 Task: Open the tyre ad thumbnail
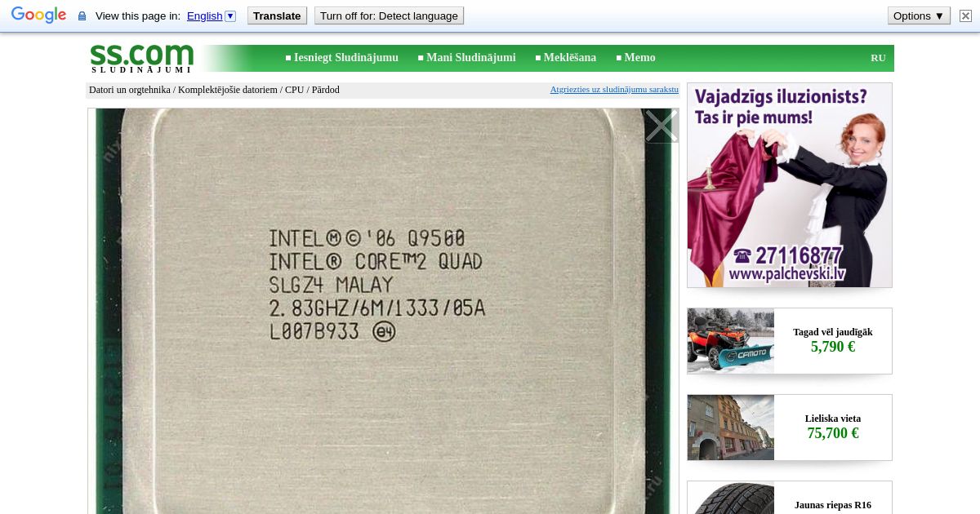(x=731, y=498)
